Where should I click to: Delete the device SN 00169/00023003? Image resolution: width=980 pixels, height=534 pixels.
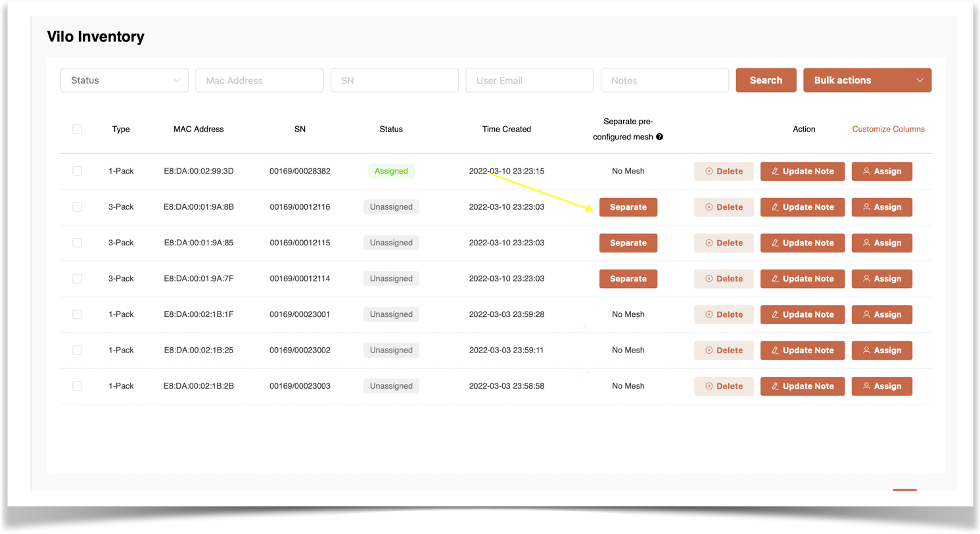tap(724, 386)
